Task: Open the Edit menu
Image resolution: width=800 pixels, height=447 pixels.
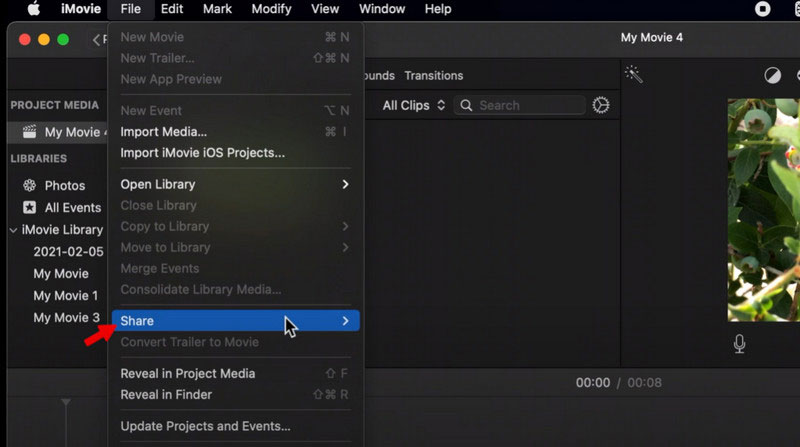Action: click(172, 9)
